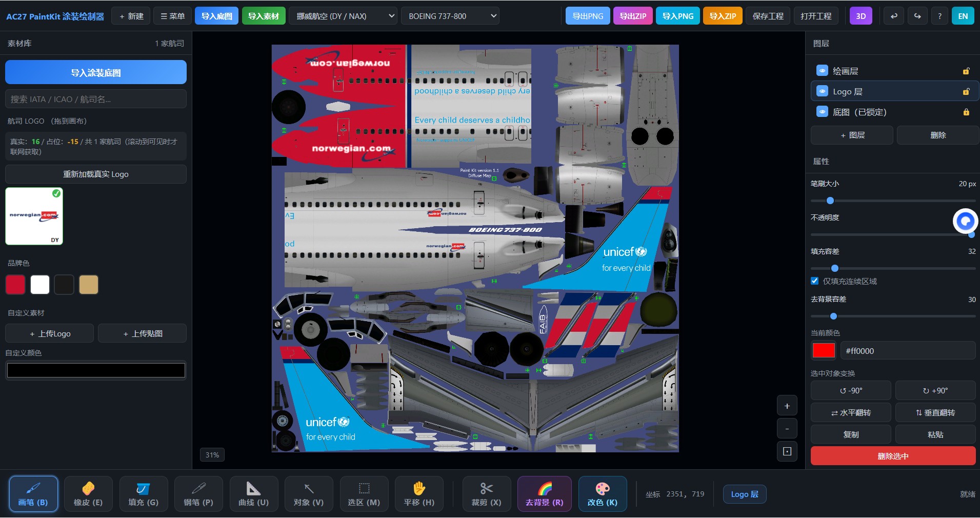This screenshot has height=518, width=980.
Task: Select the 平移 (H) pan tool
Action: point(419,494)
